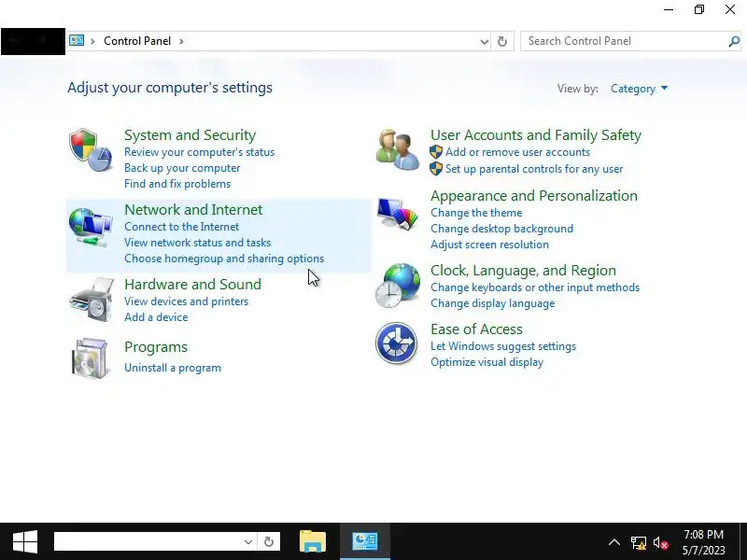This screenshot has width=747, height=560.
Task: Open the Ease of Access heading
Action: pos(476,329)
